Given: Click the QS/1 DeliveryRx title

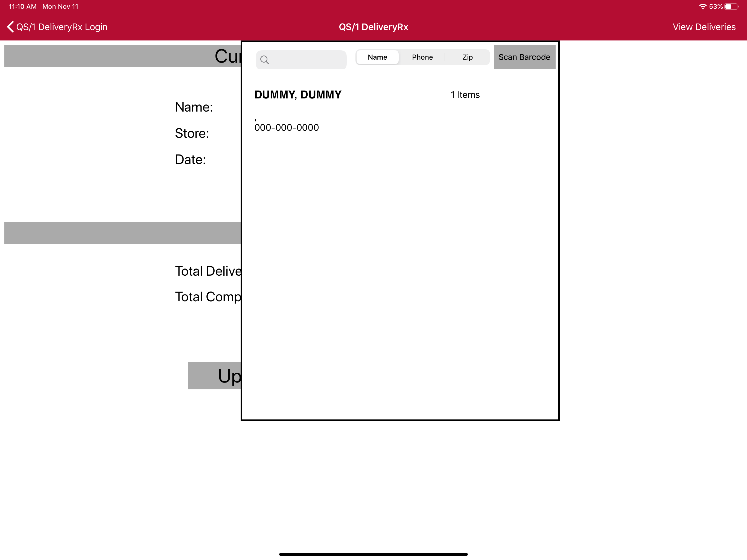Looking at the screenshot, I should click(373, 27).
